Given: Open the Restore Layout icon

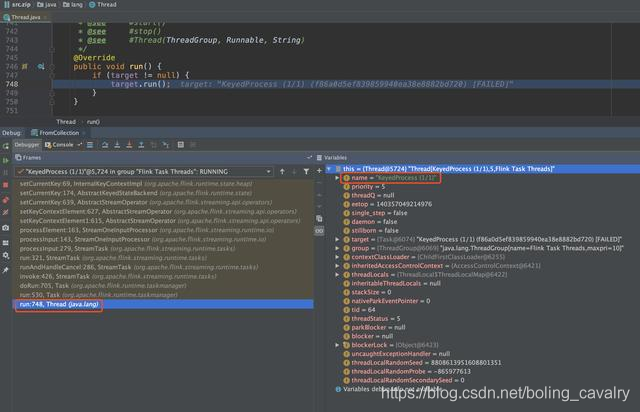Looking at the screenshot, I should pos(6,243).
